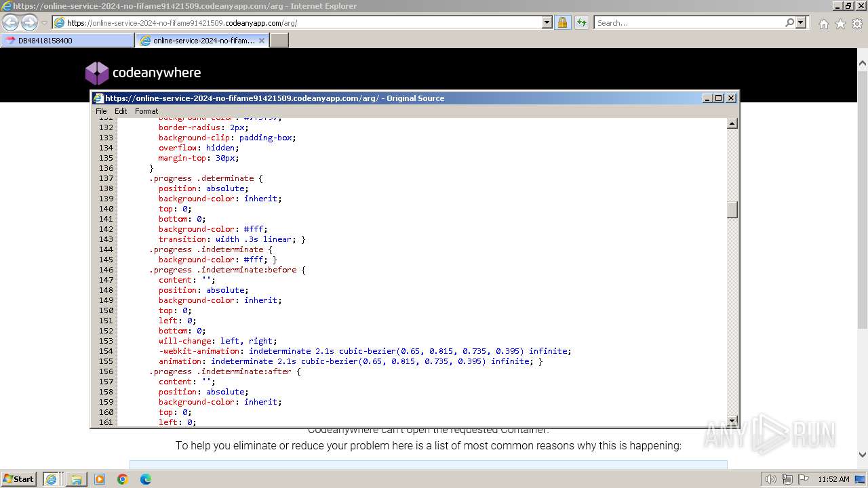The image size is (868, 488).
Task: Click line 137 '.progress .determinate {'
Action: click(x=206, y=178)
